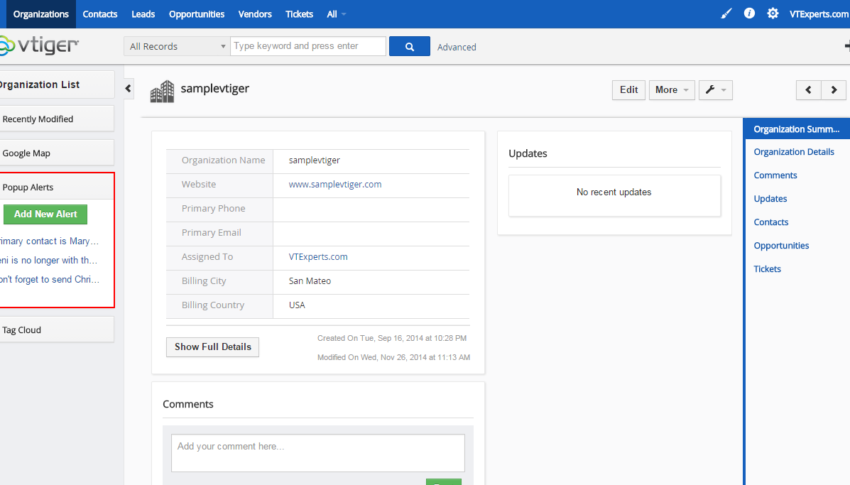Click the Add your comment box
The image size is (850, 485).
pos(318,453)
